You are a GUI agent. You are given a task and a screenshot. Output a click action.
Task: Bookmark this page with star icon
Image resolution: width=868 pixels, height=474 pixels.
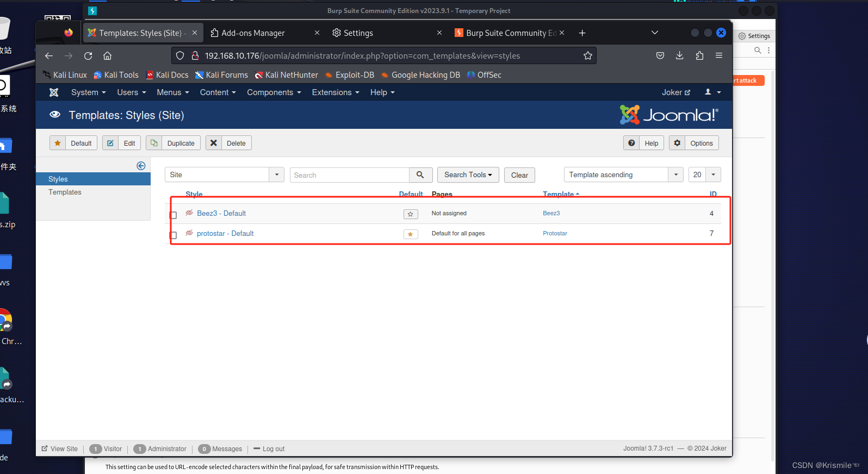pos(588,55)
